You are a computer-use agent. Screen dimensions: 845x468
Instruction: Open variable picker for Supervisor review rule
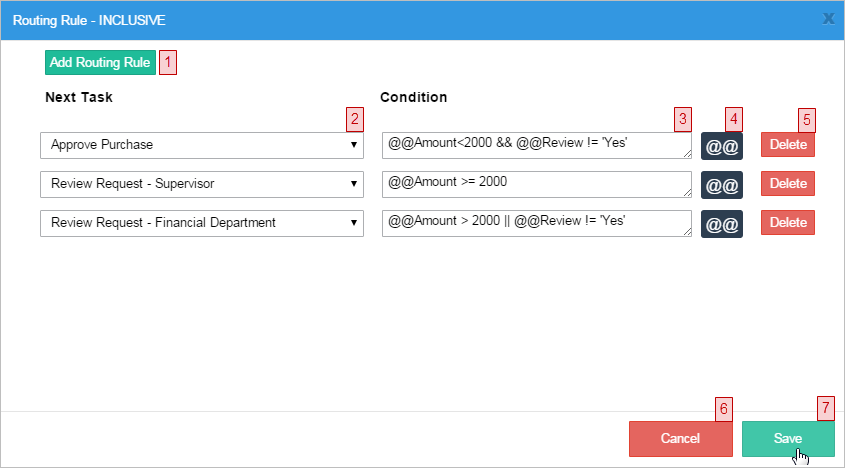point(721,185)
